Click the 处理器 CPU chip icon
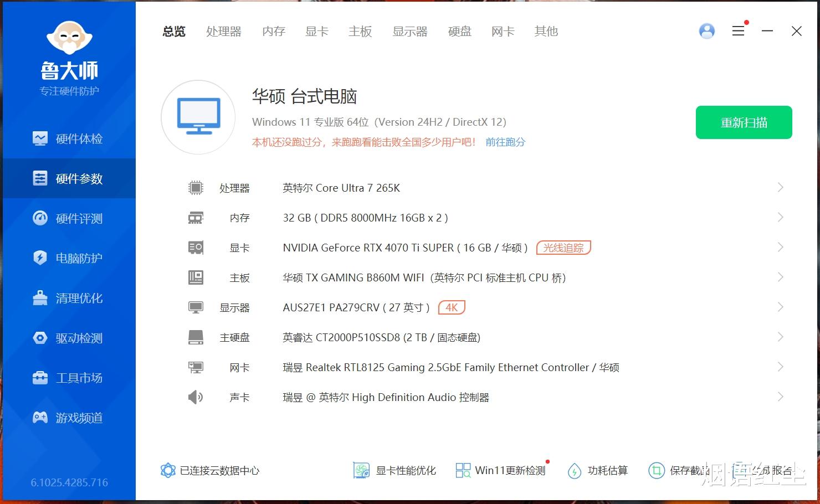 pos(196,188)
